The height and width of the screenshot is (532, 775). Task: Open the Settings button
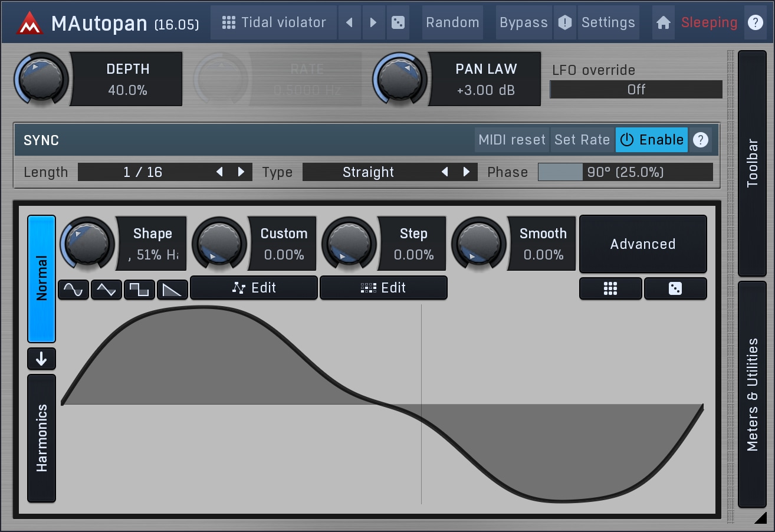point(608,22)
